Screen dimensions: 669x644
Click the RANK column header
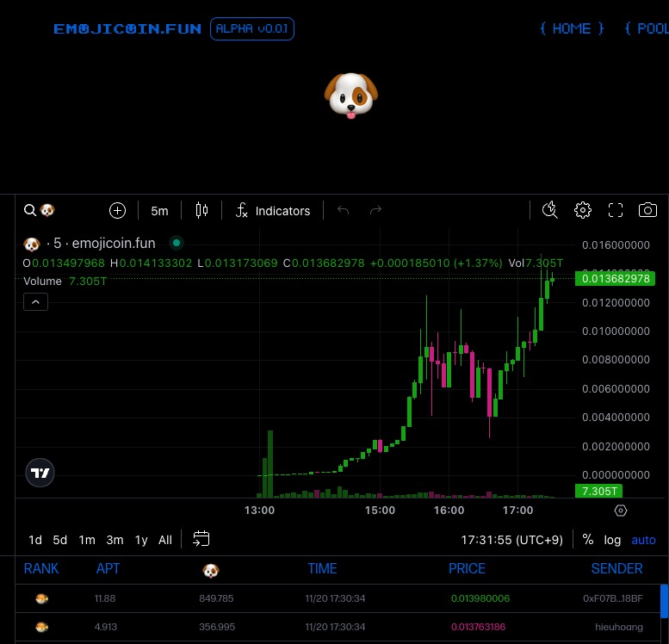41,568
